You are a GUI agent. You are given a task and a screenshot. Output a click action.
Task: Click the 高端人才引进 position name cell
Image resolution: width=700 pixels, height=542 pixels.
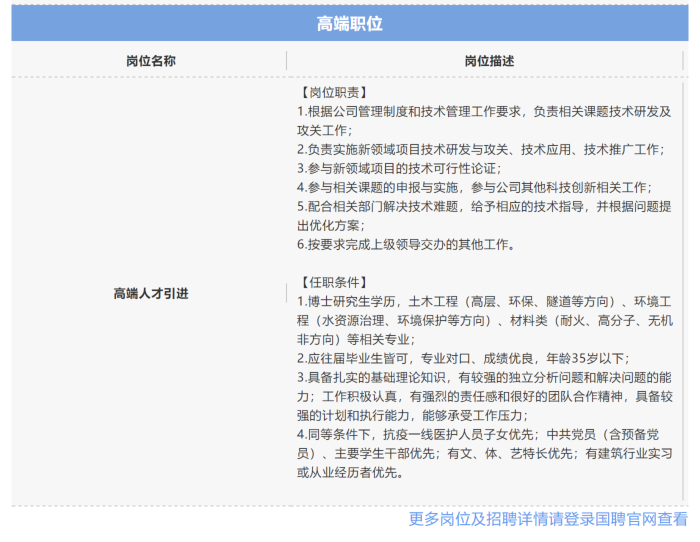click(x=150, y=294)
